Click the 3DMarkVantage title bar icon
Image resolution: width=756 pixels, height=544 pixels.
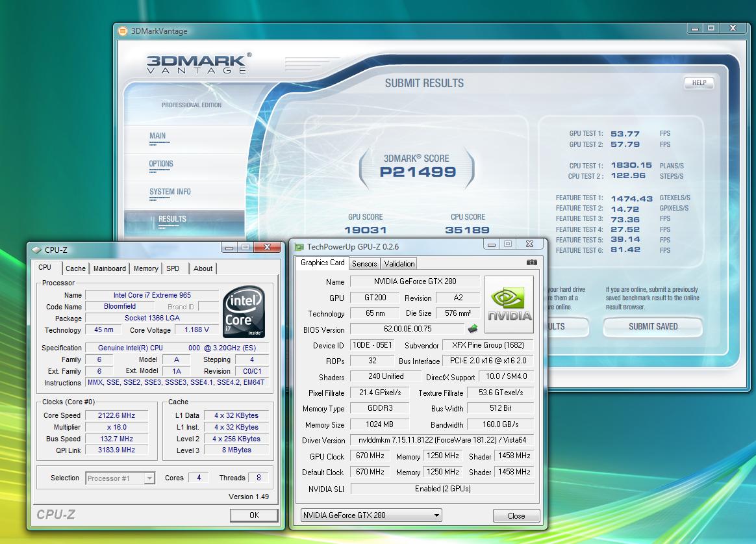[123, 31]
